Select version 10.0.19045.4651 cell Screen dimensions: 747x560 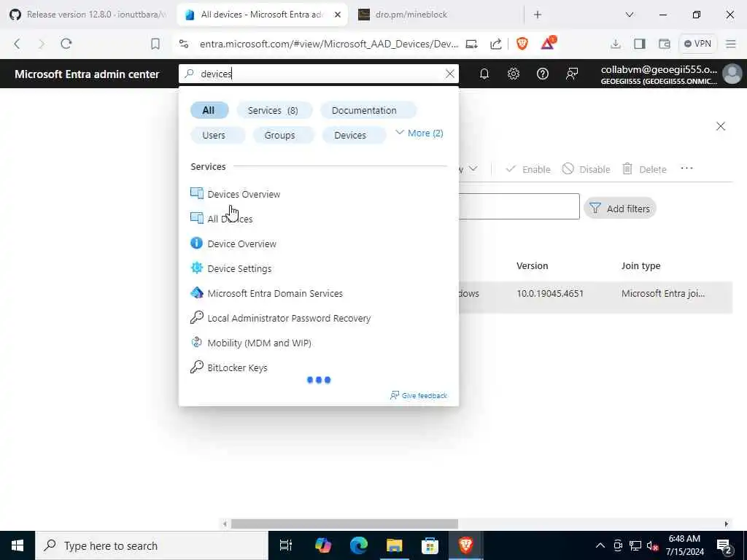click(x=550, y=293)
